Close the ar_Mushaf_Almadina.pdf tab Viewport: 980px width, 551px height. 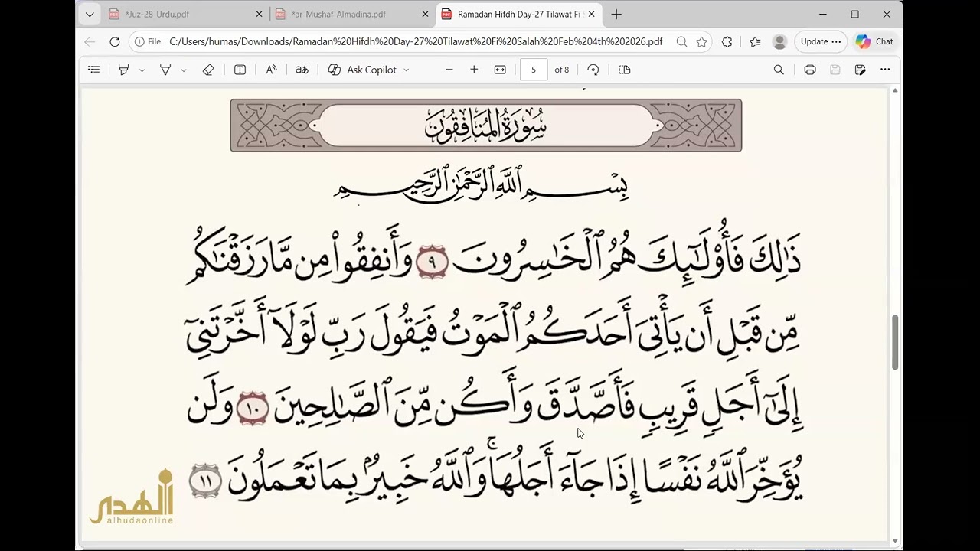tap(425, 14)
